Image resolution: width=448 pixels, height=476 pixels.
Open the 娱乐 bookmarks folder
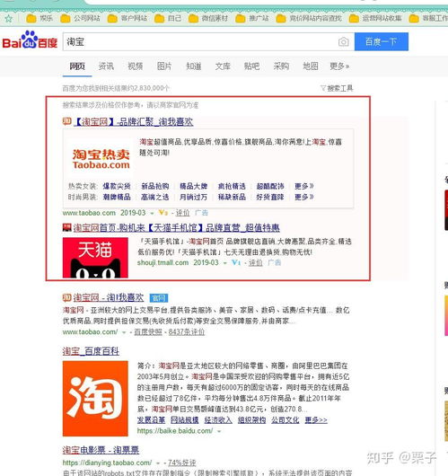[x=40, y=19]
